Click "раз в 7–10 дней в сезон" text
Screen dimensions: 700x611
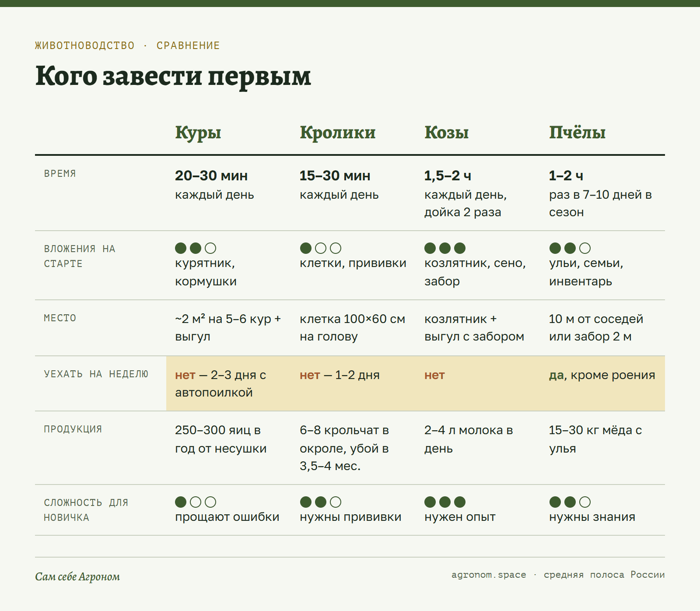[x=600, y=204]
